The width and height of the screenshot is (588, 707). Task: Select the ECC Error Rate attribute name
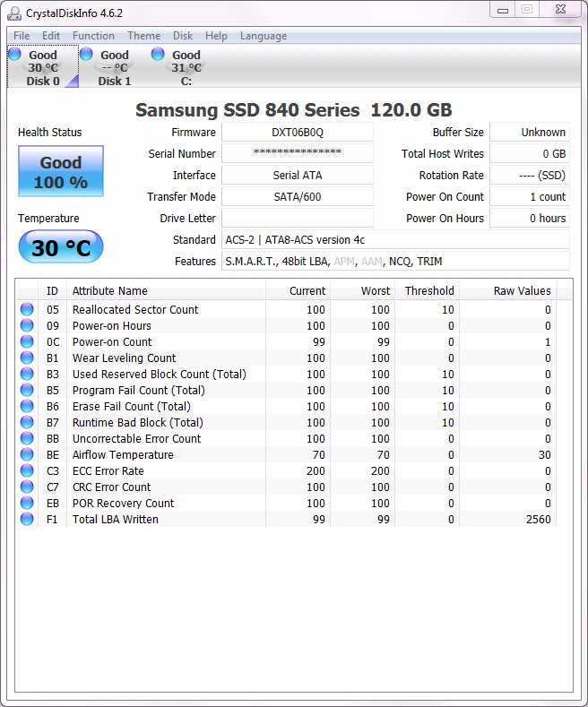pos(108,471)
